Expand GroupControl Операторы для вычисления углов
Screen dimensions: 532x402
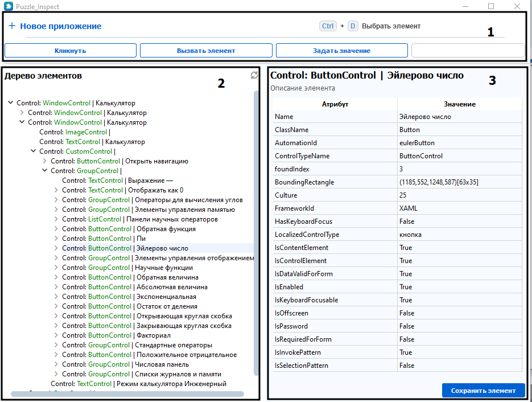tap(56, 200)
